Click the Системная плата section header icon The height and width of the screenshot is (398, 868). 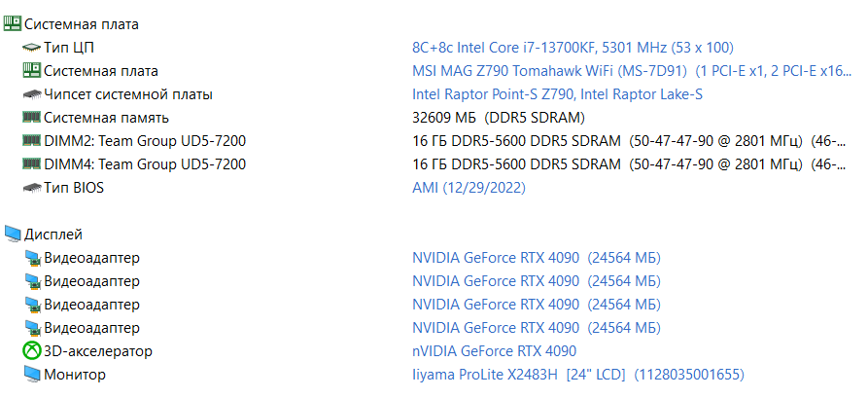(x=13, y=23)
